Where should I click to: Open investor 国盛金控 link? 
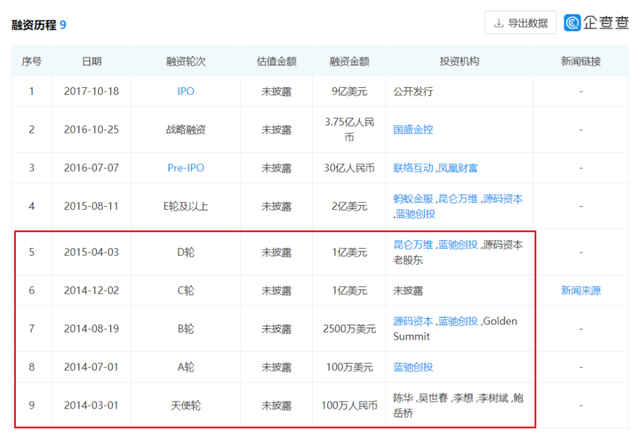tap(413, 129)
